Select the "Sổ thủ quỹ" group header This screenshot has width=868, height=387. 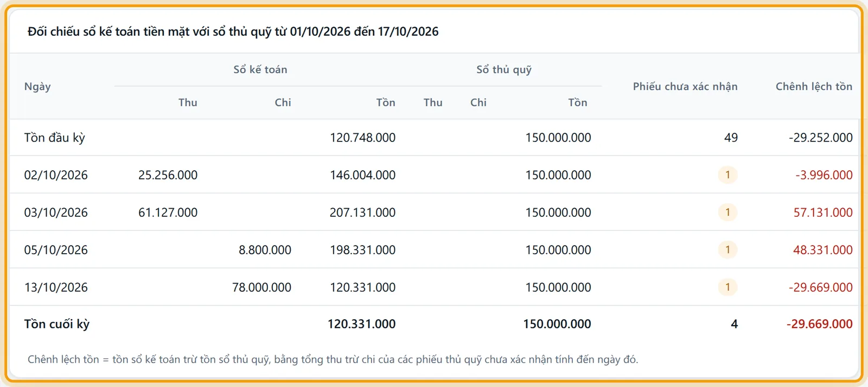point(504,70)
